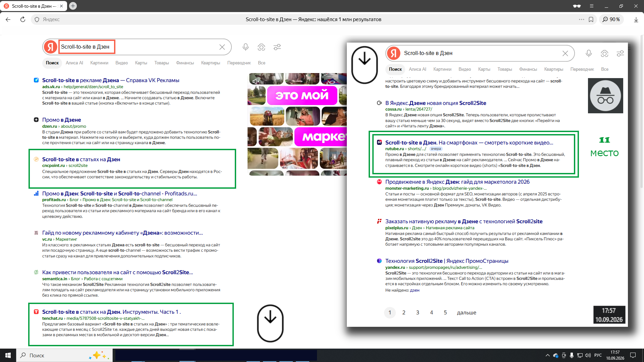644x362 pixels.
Task: Click the incognito avatar in right overlay
Action: tap(605, 96)
